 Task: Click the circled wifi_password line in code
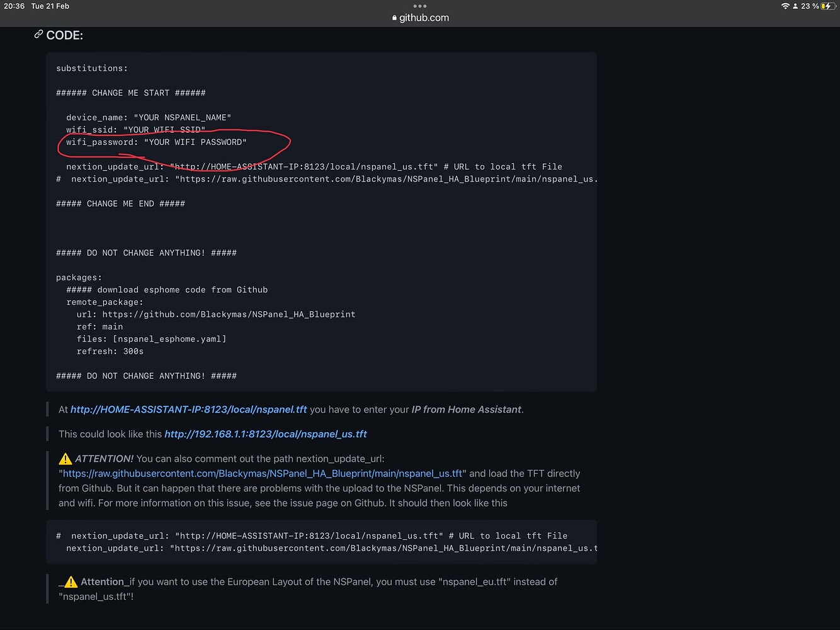tap(156, 142)
